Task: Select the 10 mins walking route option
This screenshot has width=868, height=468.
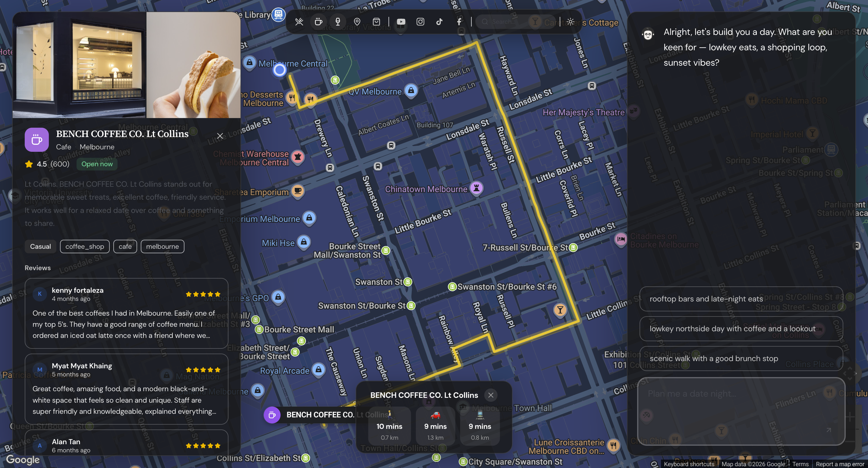Action: pyautogui.click(x=389, y=426)
